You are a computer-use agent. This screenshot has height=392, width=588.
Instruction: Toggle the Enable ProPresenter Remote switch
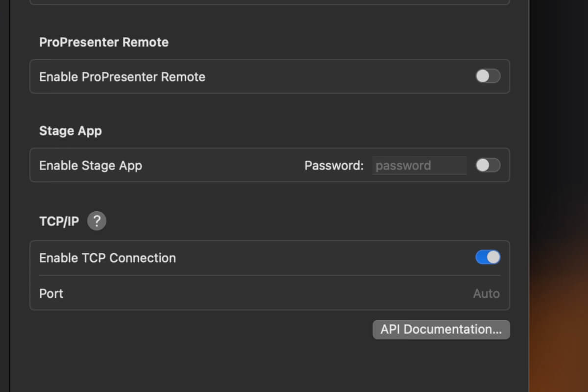click(x=488, y=76)
